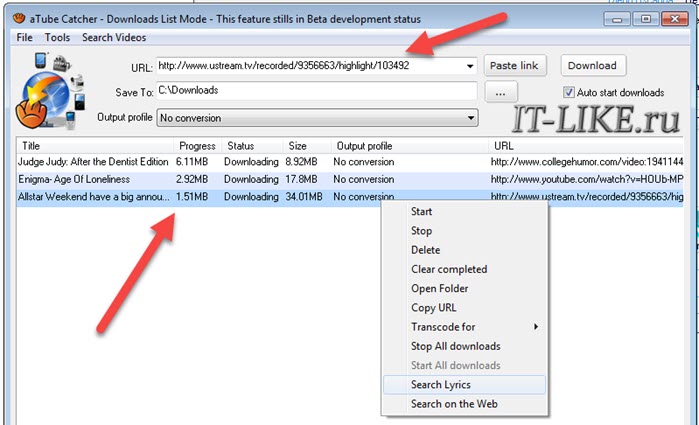
Task: Click the Download button
Action: (x=593, y=66)
